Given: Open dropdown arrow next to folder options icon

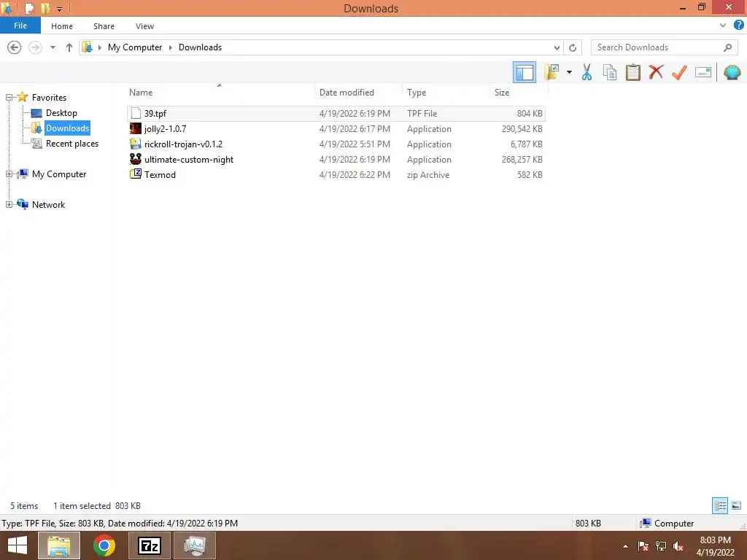Looking at the screenshot, I should [x=569, y=72].
